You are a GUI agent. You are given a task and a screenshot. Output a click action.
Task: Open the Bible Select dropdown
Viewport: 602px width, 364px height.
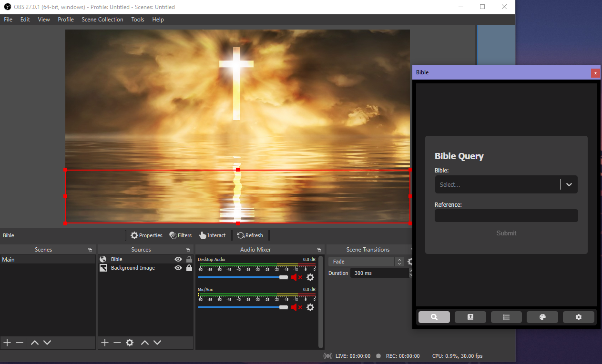pyautogui.click(x=568, y=184)
